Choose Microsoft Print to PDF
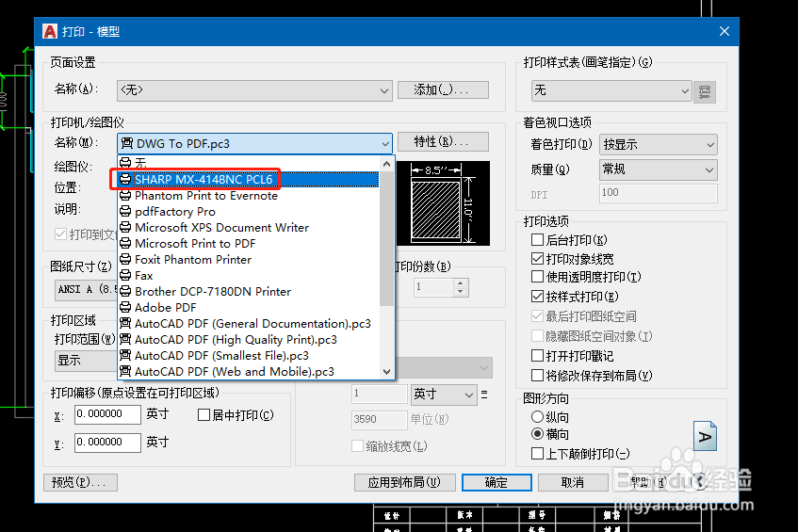This screenshot has width=798, height=532. tap(249, 244)
